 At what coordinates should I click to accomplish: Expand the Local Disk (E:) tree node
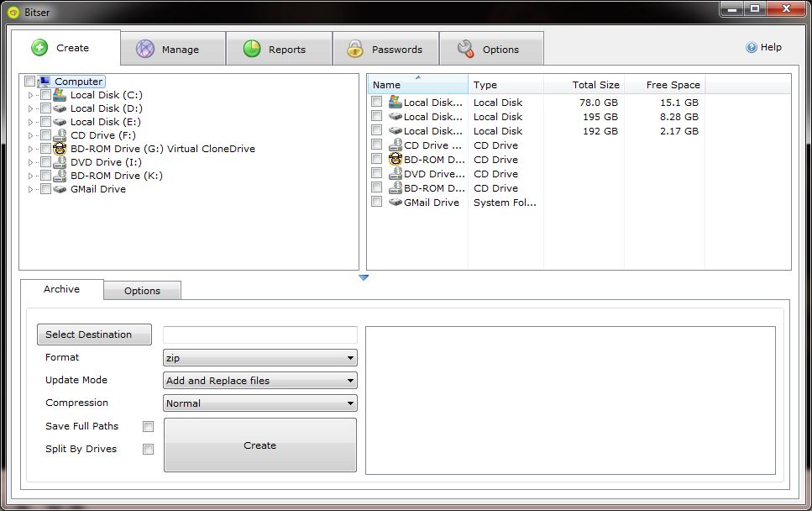(30, 123)
